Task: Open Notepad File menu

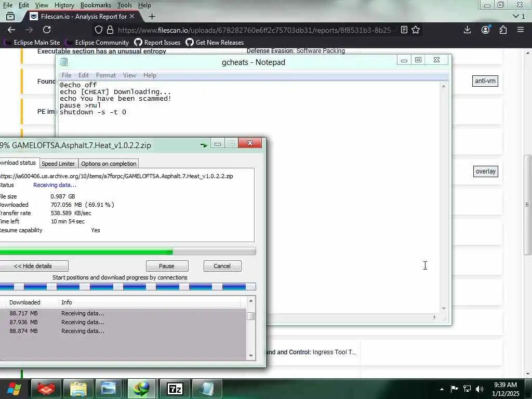Action: point(66,75)
